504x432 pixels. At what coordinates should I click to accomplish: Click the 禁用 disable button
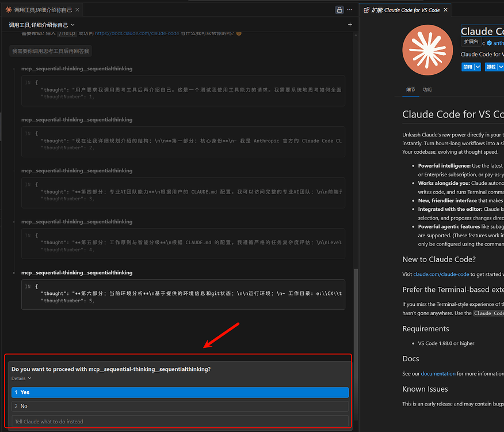[468, 67]
